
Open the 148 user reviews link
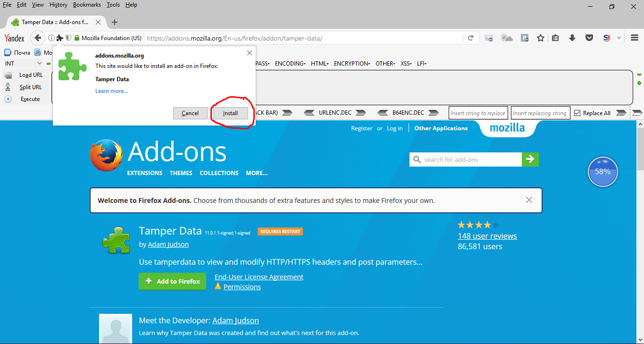(x=487, y=235)
